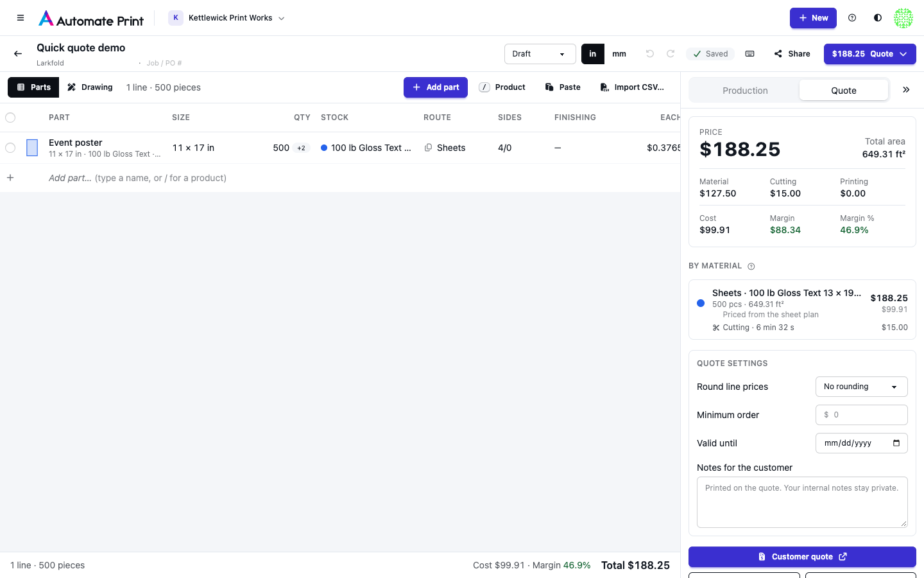This screenshot has height=578, width=924.
Task: Click the blue 100 lb Gloss Text stock swatch
Action: click(x=324, y=148)
